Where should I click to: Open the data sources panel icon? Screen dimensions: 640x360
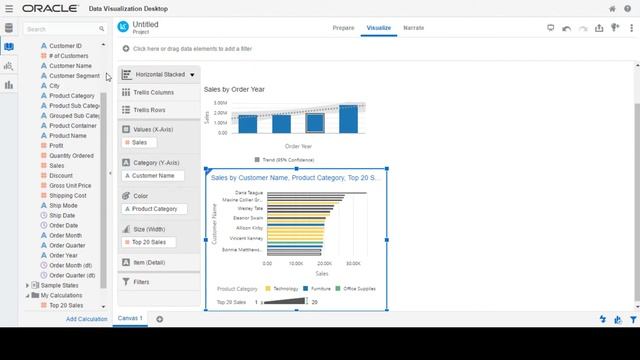click(9, 28)
